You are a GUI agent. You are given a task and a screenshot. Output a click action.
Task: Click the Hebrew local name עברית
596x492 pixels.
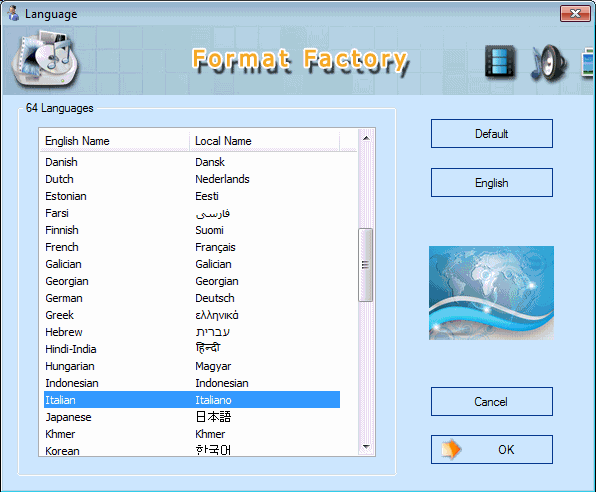213,332
